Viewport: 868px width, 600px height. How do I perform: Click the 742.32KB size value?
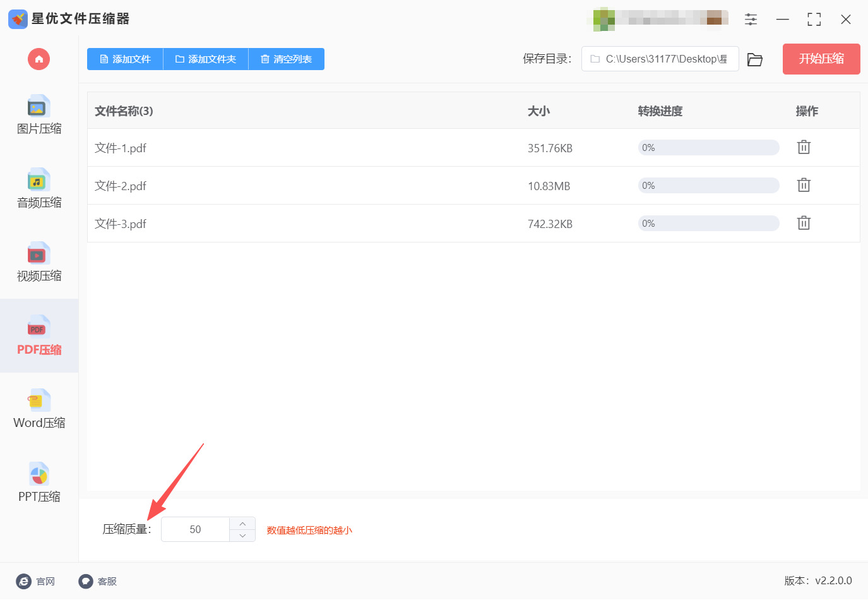click(x=550, y=224)
